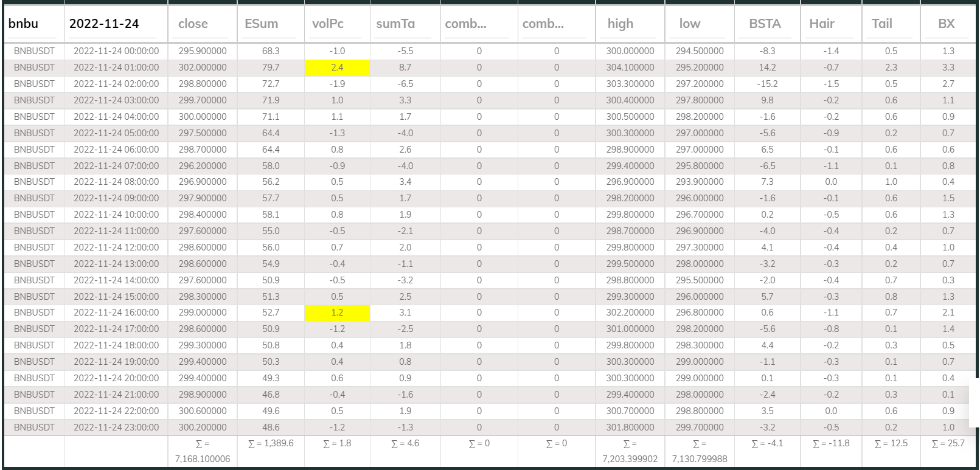
Task: Click high value 302.200000
Action: point(630,313)
